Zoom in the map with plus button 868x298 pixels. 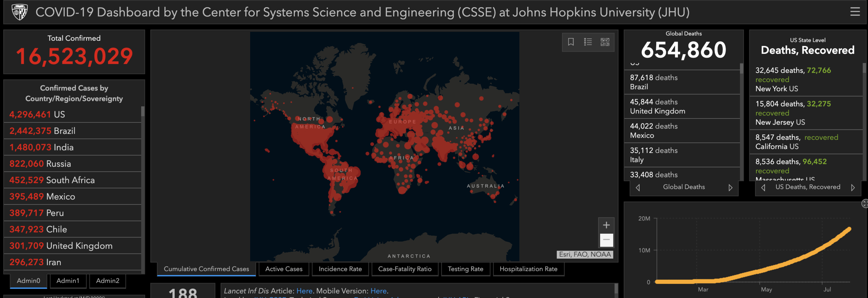click(606, 225)
